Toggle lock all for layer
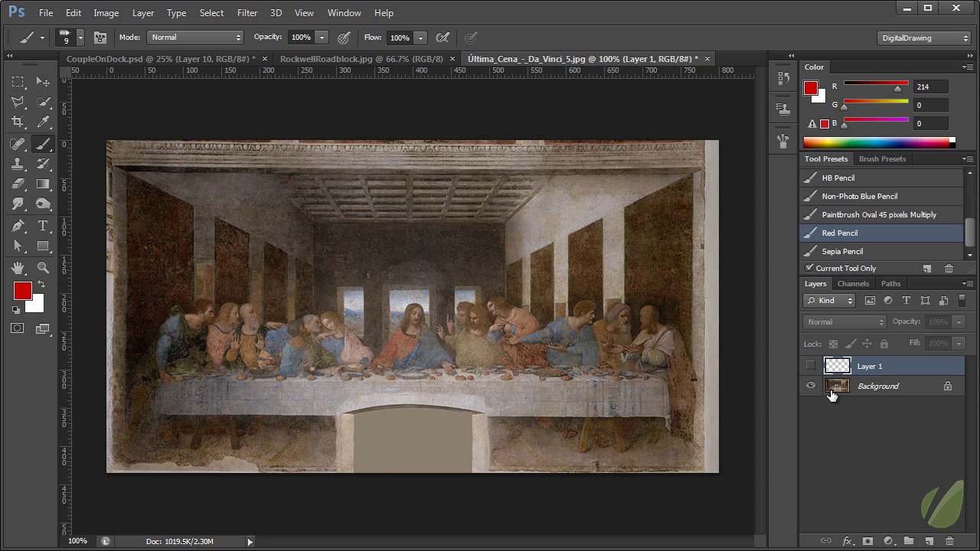This screenshot has width=980, height=551. pos(884,344)
